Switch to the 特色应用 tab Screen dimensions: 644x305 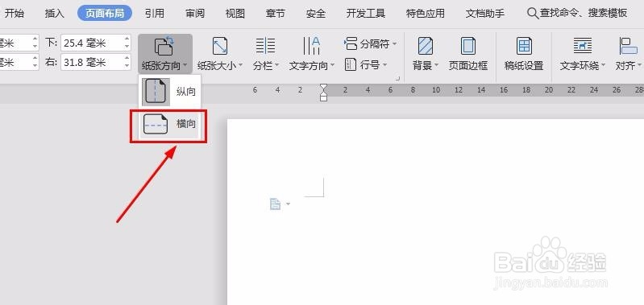tap(426, 13)
